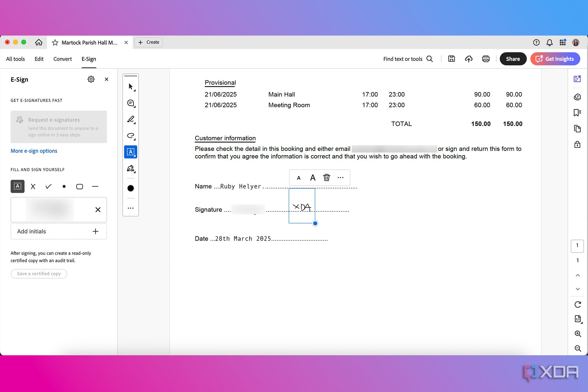Open more options for placed signature
588x392 pixels.
click(340, 178)
